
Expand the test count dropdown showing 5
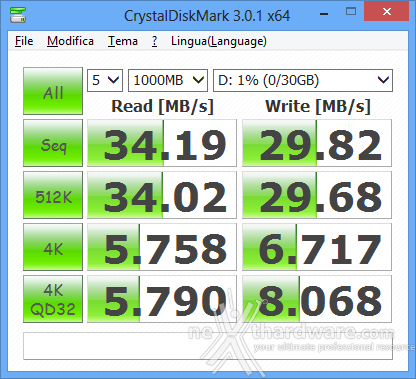(105, 80)
